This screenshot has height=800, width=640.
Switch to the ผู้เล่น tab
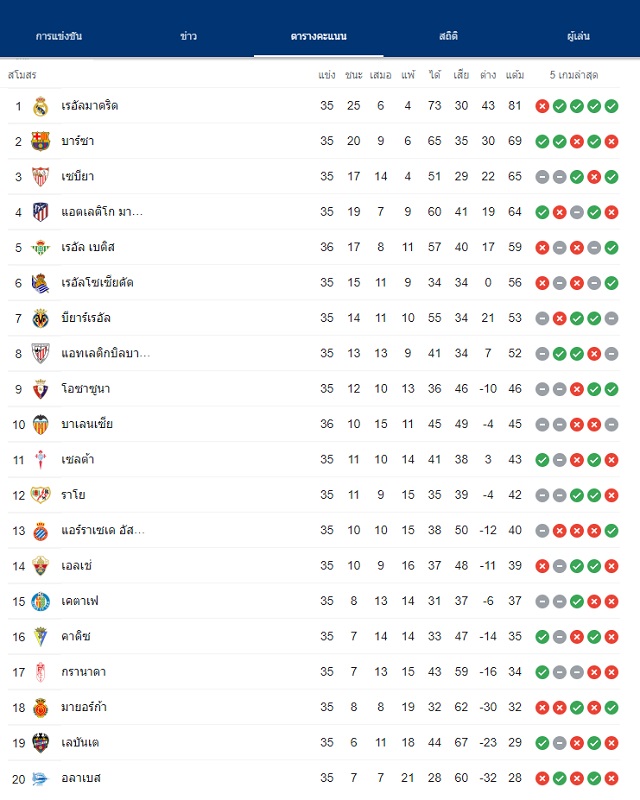[x=578, y=36]
